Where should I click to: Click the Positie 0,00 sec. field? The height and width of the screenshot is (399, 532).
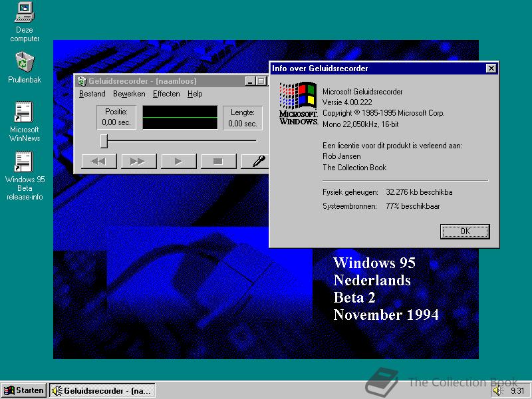[116, 118]
